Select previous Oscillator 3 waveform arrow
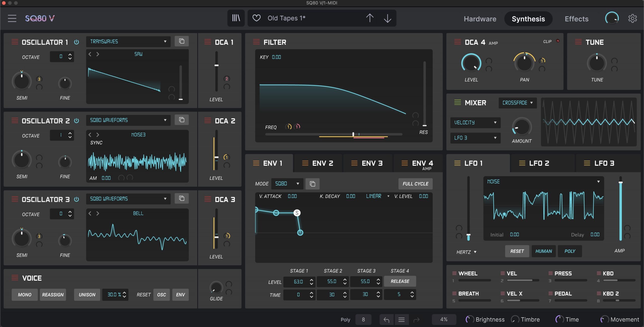The width and height of the screenshot is (644, 327). click(90, 213)
